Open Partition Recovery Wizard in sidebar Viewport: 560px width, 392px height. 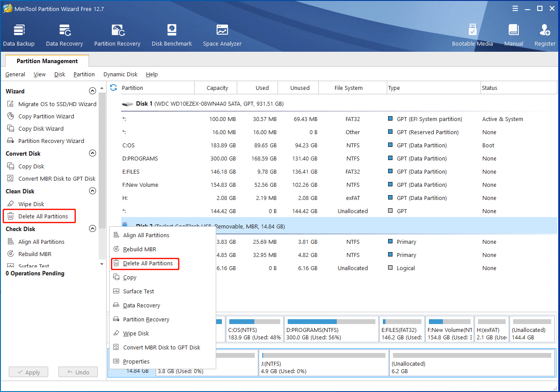(46, 141)
